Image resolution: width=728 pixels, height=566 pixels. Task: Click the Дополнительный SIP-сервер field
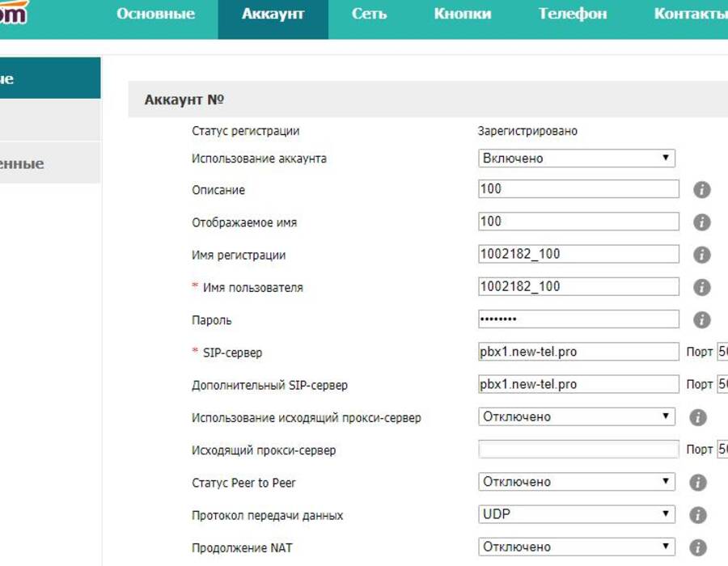pyautogui.click(x=578, y=384)
